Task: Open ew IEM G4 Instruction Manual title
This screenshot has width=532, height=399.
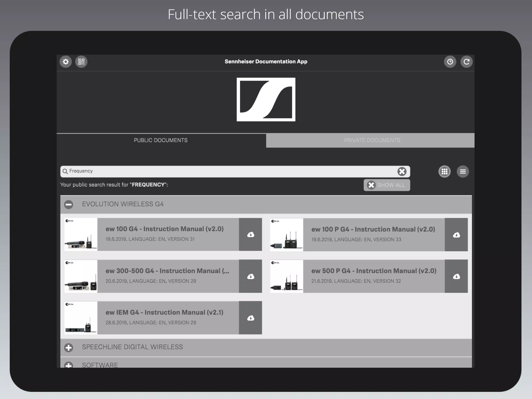Action: click(x=165, y=312)
